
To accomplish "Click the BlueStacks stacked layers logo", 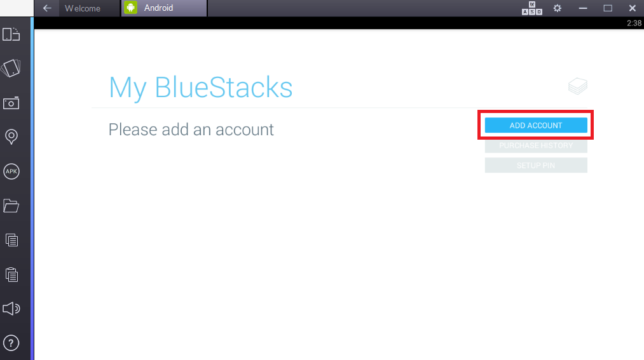I will [578, 86].
